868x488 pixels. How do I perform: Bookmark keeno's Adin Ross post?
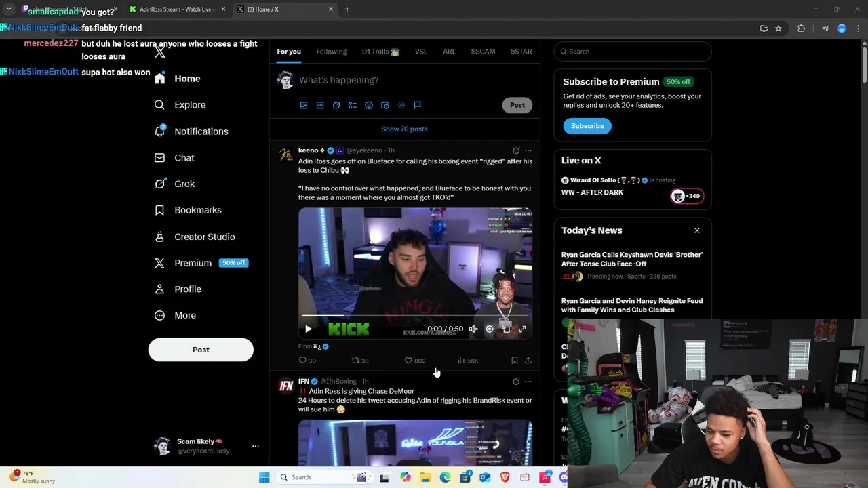[x=514, y=361]
